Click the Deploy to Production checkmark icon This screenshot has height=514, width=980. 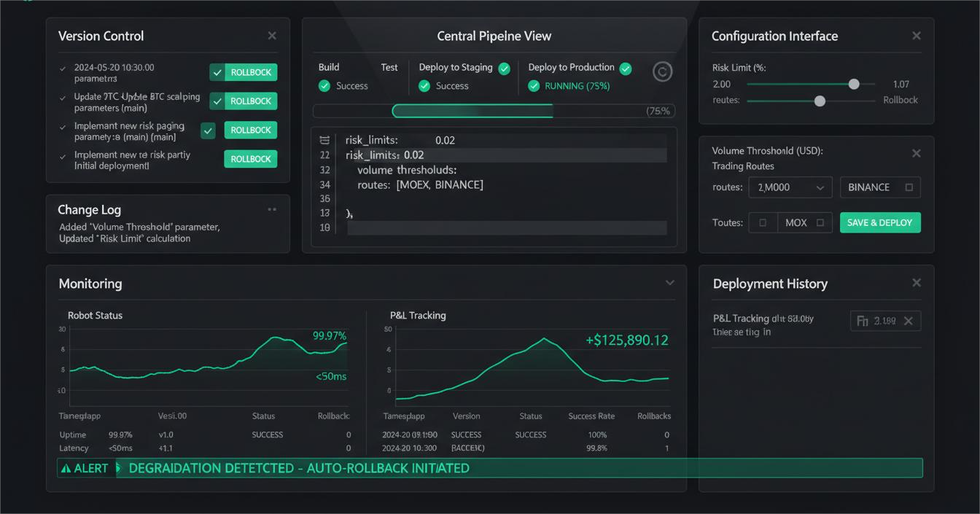click(x=625, y=69)
